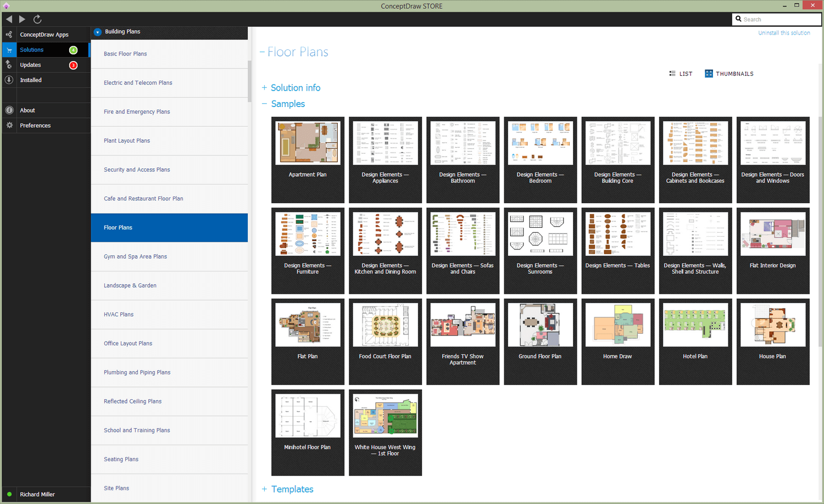Click Uninstall this solution link
824x504 pixels.
784,33
